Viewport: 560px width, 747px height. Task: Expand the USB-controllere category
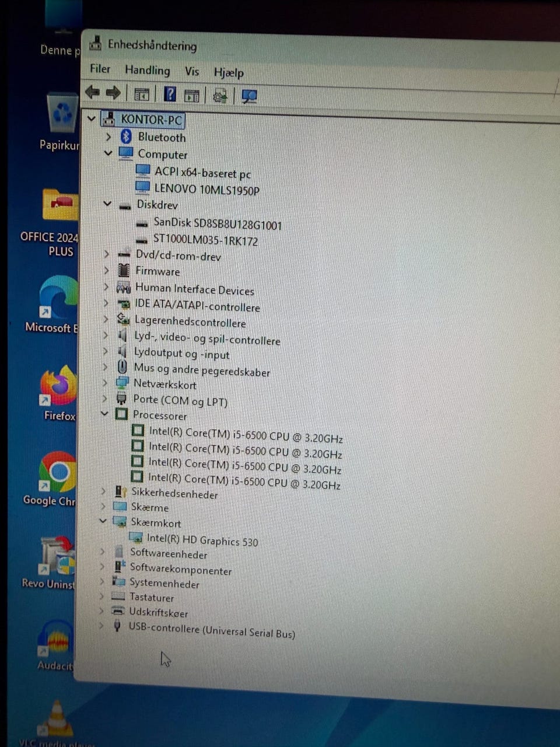pos(101,626)
